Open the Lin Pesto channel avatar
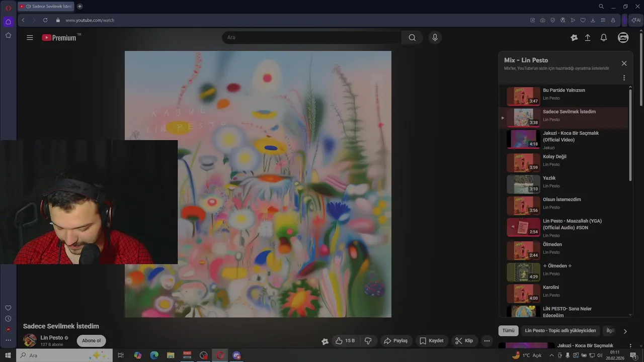Image resolution: width=644 pixels, height=362 pixels. coord(30,340)
